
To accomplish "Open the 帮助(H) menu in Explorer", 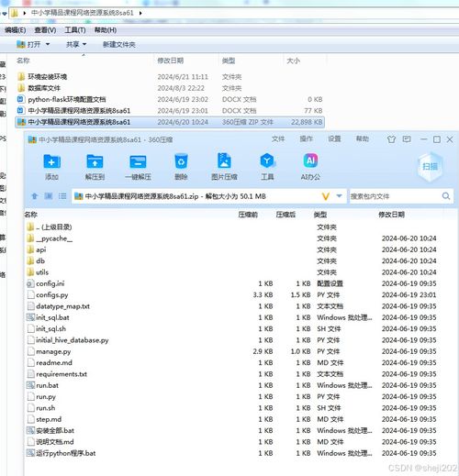I will coord(106,30).
